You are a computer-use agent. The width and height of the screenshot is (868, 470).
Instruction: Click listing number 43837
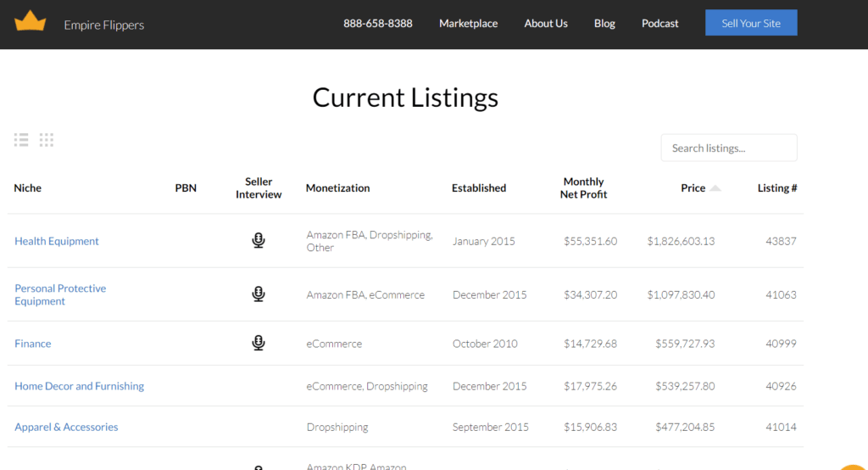pyautogui.click(x=781, y=241)
